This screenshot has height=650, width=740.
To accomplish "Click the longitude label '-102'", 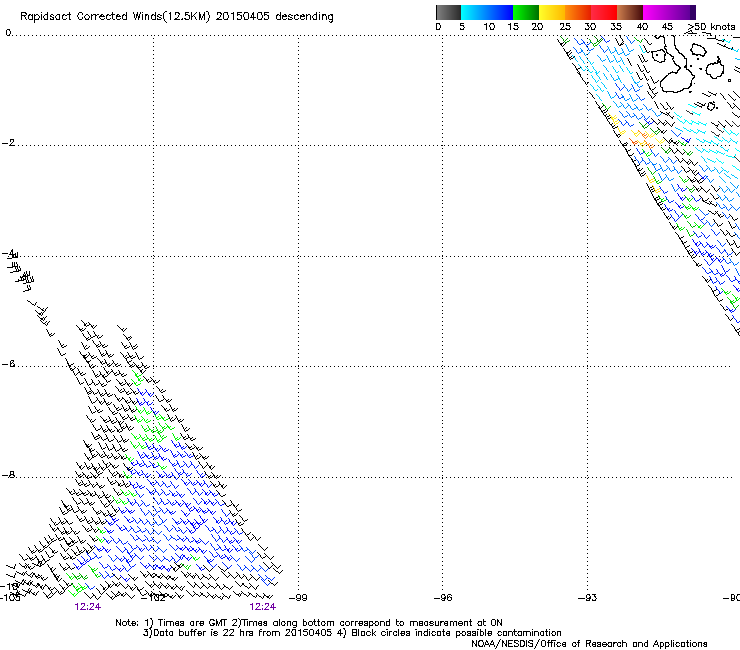I will coord(153,598).
